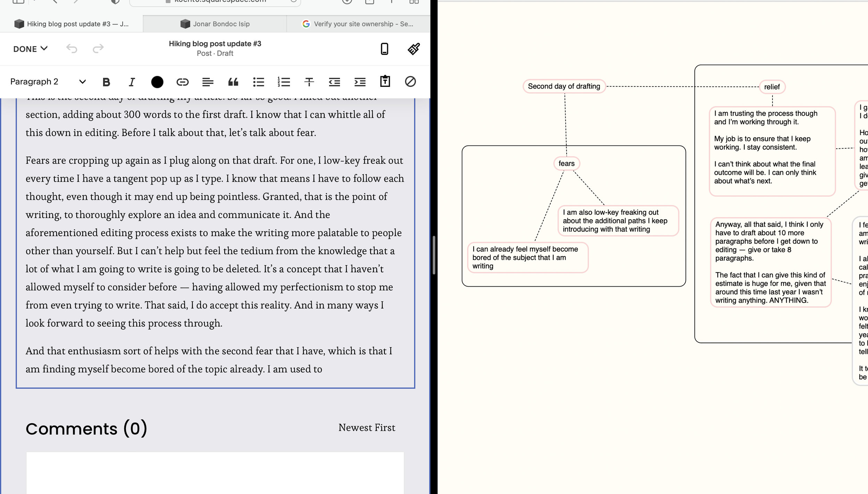868x494 pixels.
Task: Create a bulleted list
Action: tap(258, 82)
